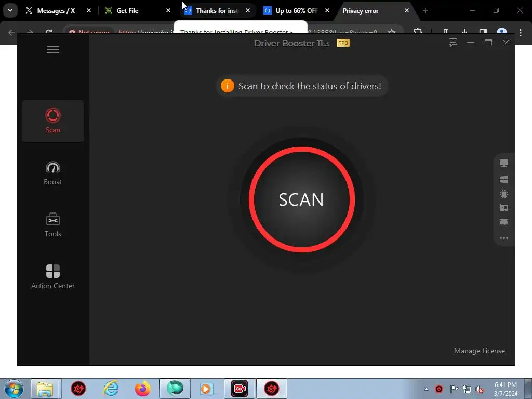Image resolution: width=532 pixels, height=399 pixels.
Task: Open the Boost section in the sidebar
Action: click(53, 173)
